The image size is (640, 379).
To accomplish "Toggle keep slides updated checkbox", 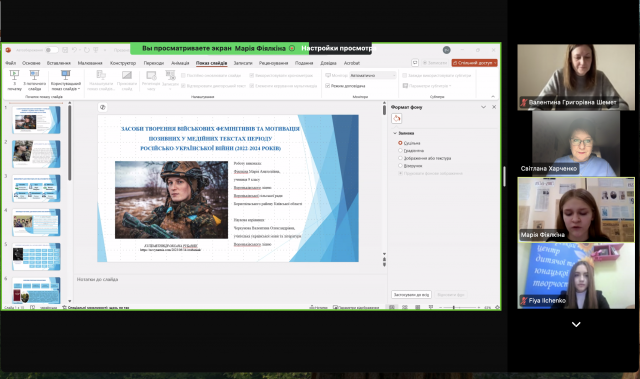I will tap(183, 75).
